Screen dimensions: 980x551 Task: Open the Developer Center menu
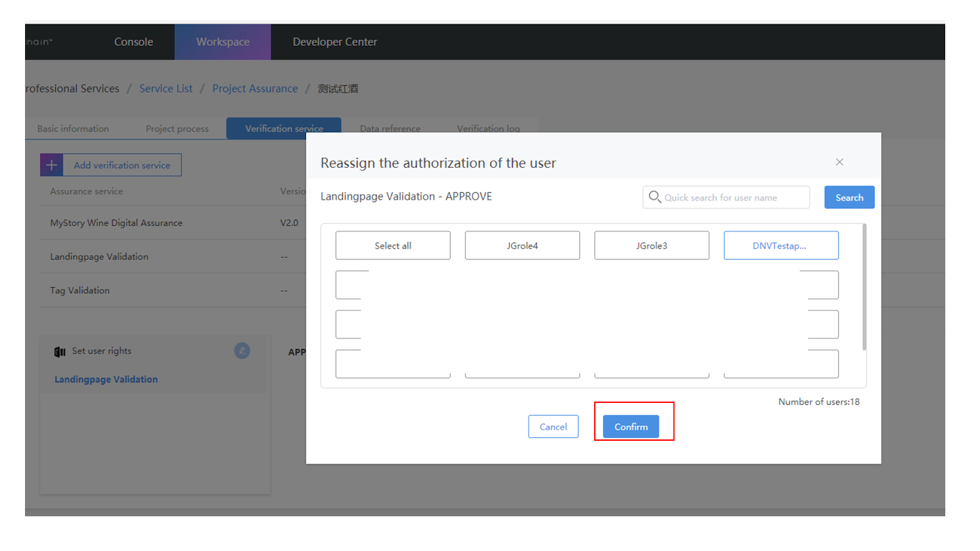coord(335,42)
